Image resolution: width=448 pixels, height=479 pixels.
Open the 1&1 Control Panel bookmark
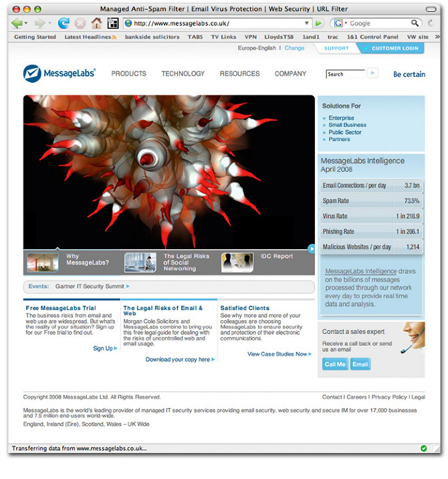pyautogui.click(x=372, y=37)
